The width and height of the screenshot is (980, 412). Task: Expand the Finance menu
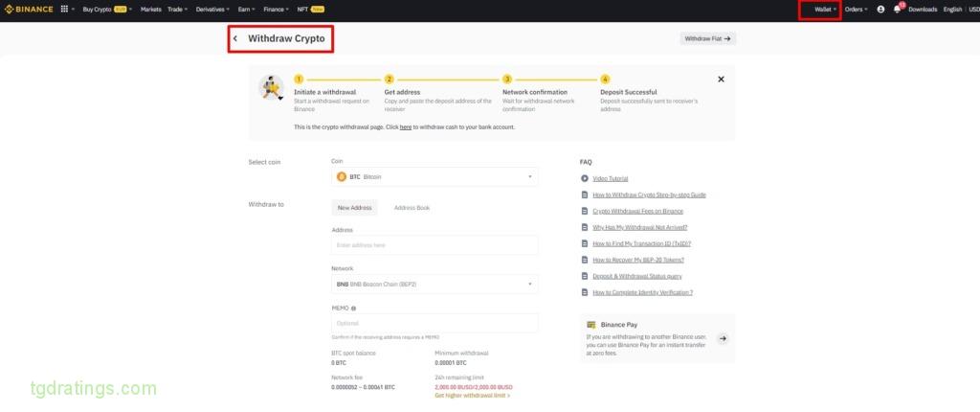point(277,10)
